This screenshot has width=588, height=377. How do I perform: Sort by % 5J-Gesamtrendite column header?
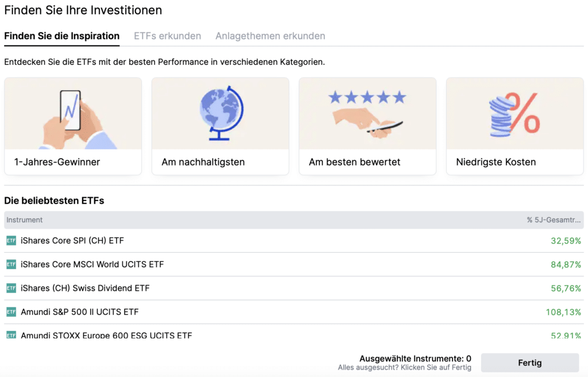[554, 220]
